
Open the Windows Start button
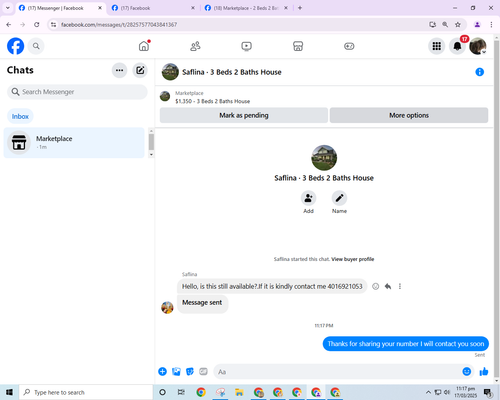pos(9,392)
